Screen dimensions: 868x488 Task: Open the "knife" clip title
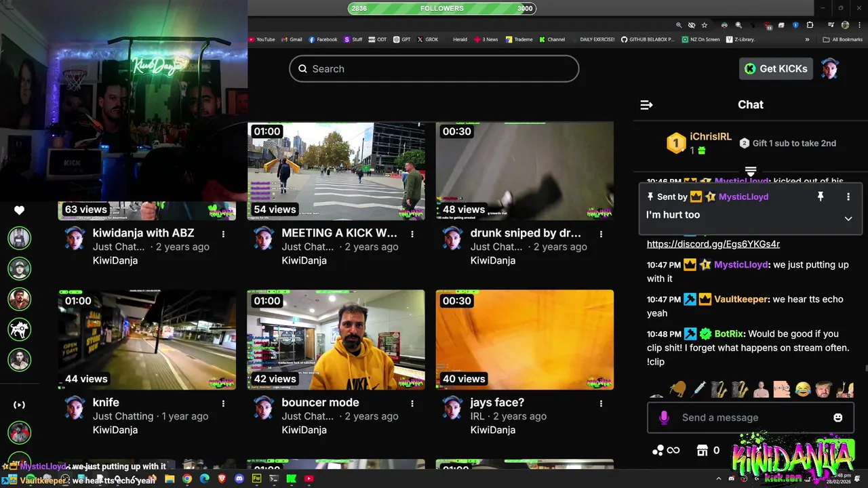coord(106,403)
